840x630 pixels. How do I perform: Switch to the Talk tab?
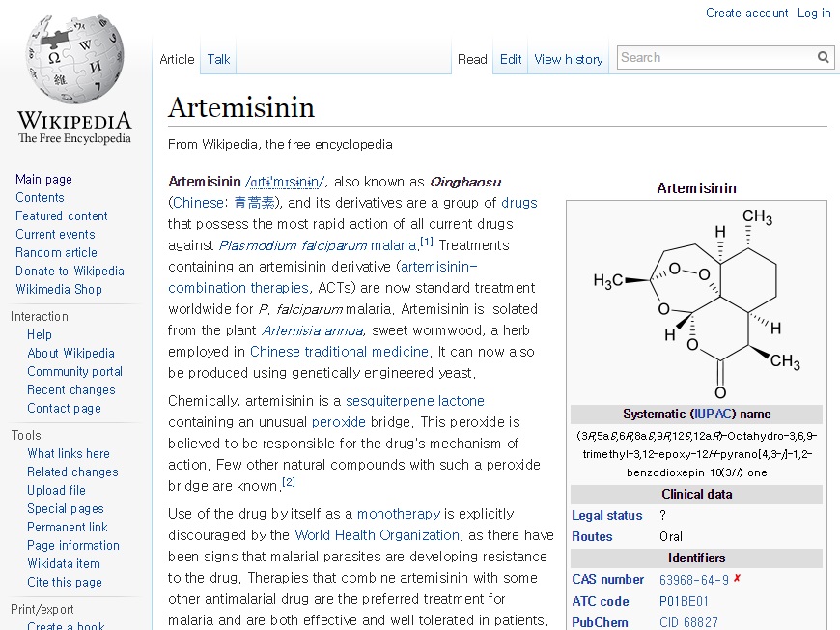point(218,59)
